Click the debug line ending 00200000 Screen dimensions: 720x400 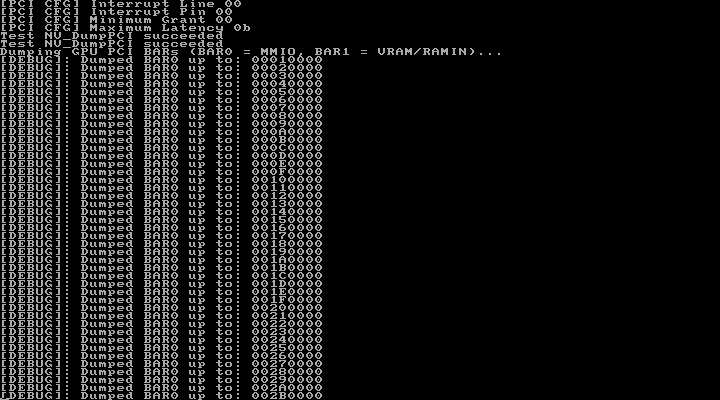pos(161,308)
